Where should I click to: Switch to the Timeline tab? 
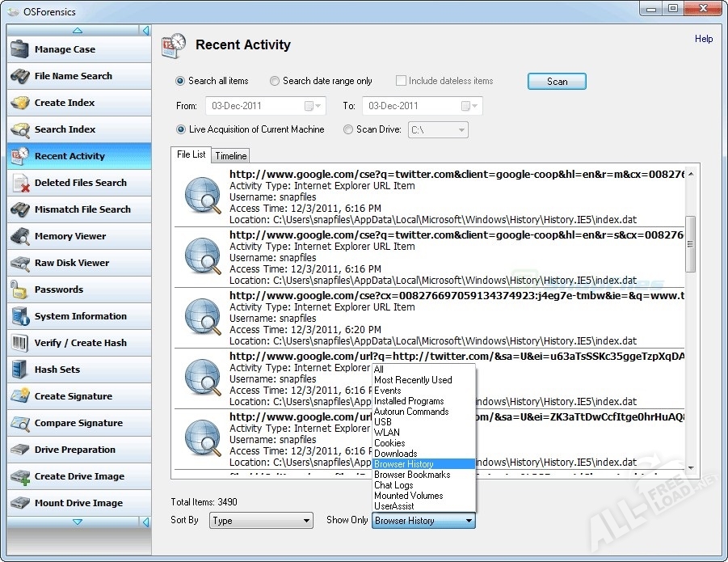231,156
